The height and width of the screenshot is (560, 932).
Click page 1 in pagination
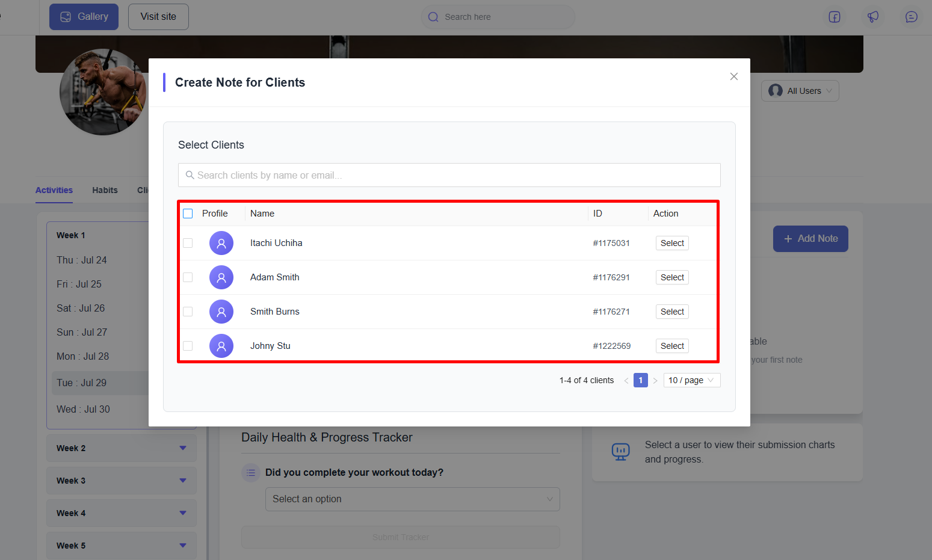click(641, 380)
